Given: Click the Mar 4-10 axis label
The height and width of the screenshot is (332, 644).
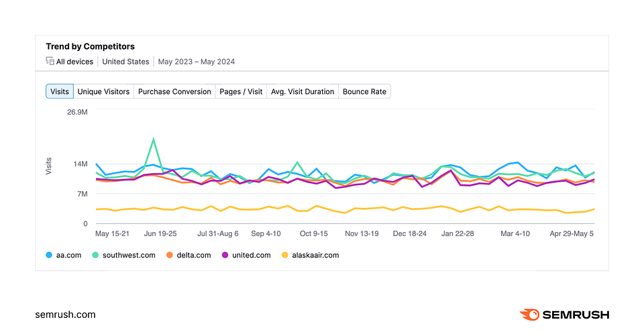Looking at the screenshot, I should (515, 234).
